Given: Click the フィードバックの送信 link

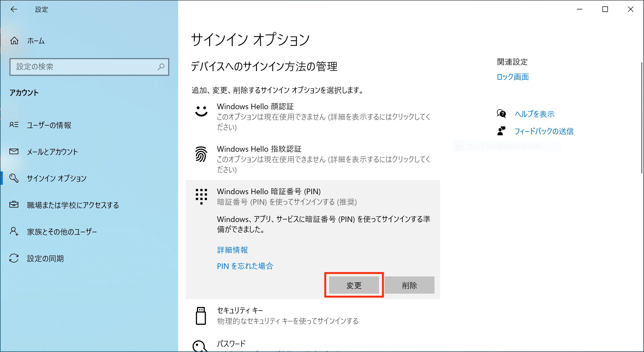Looking at the screenshot, I should 544,131.
